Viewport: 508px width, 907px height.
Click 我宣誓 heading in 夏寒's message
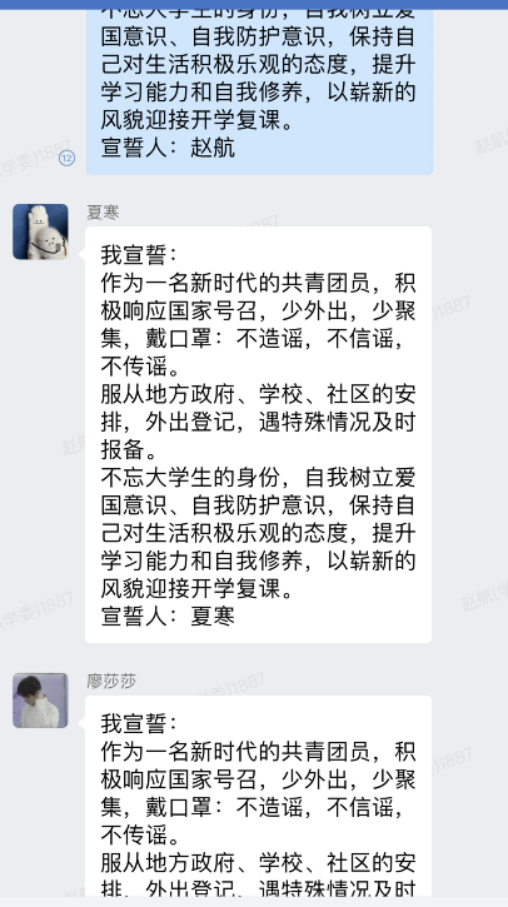coord(138,255)
